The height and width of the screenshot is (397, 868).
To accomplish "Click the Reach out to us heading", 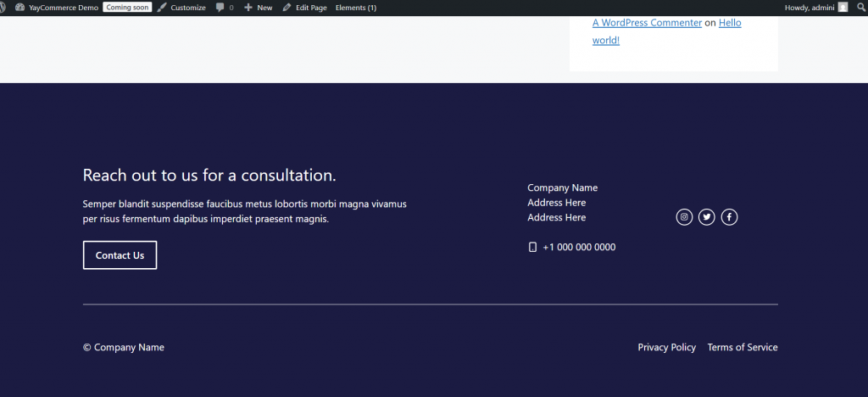I will (209, 176).
